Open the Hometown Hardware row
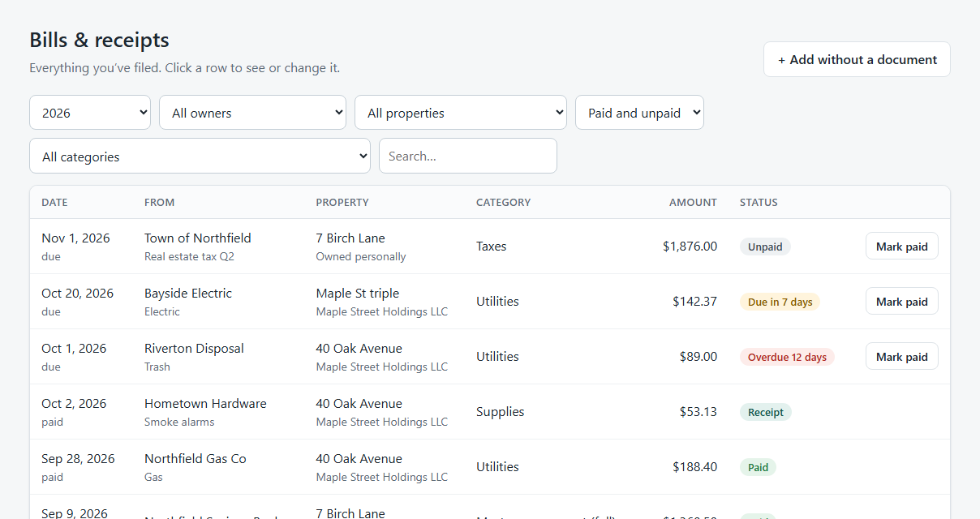 (490, 412)
